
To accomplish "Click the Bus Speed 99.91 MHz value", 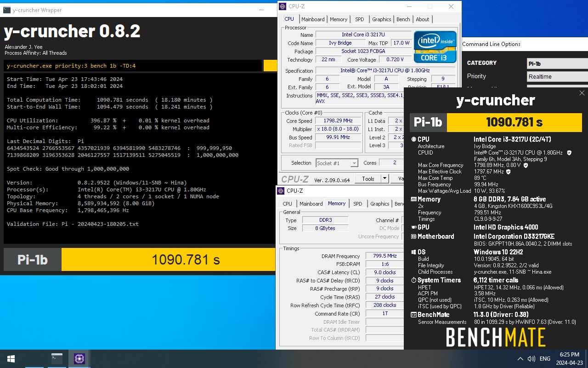I will point(338,137).
